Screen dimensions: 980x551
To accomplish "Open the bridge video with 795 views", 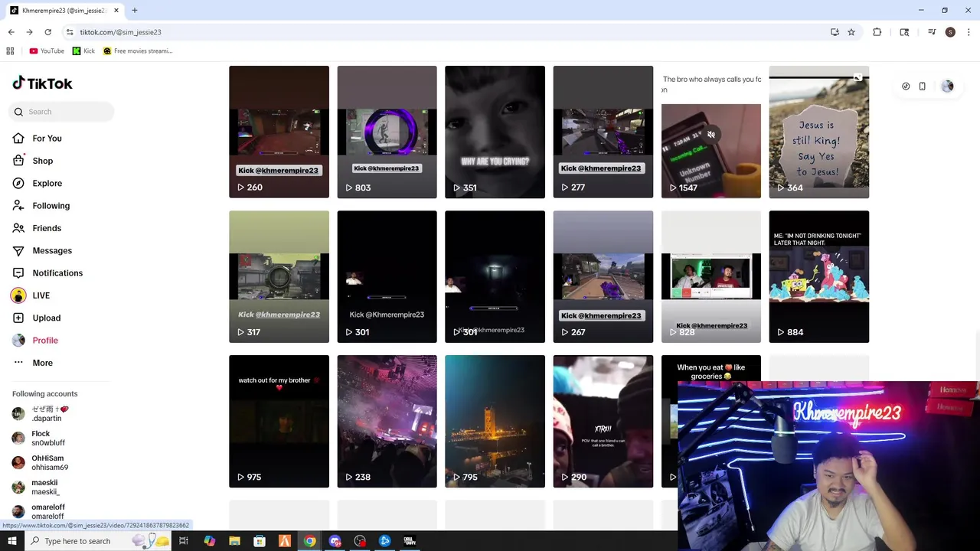I will coord(495,421).
